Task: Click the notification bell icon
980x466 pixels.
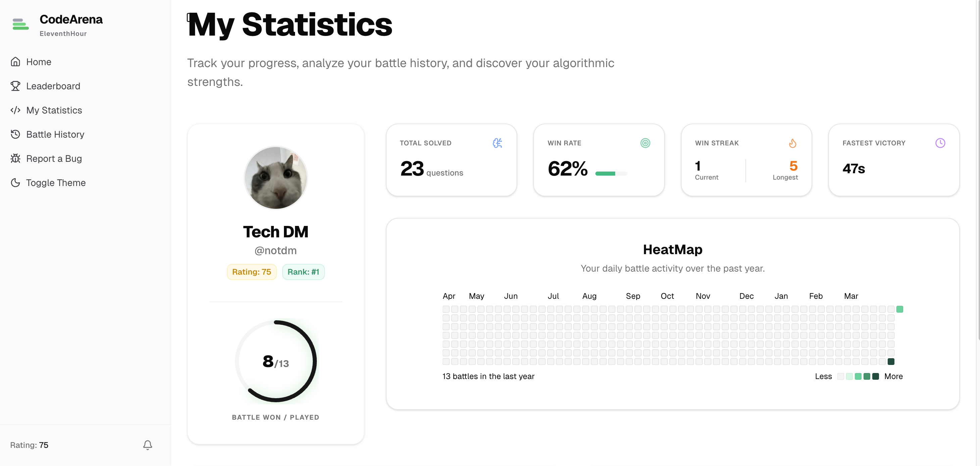Action: pos(148,445)
